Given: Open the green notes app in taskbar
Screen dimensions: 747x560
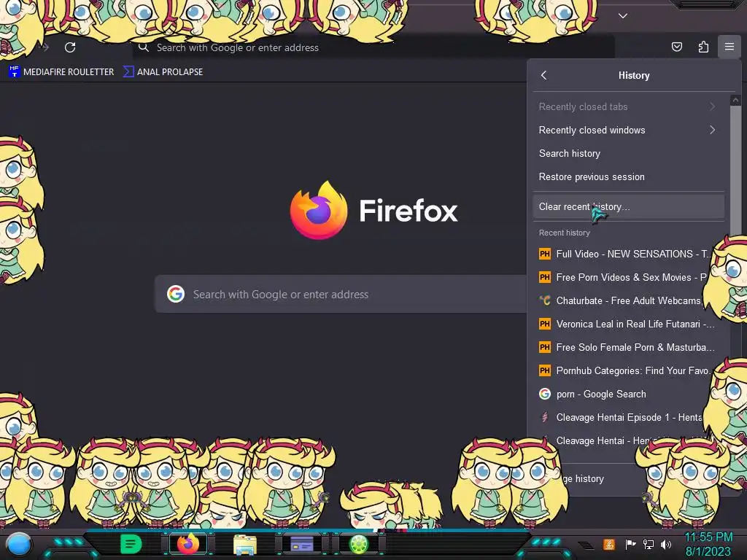Looking at the screenshot, I should point(131,544).
